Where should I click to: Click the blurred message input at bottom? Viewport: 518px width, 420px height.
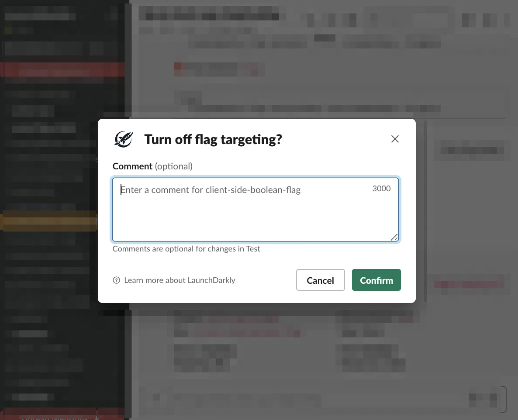point(322,399)
